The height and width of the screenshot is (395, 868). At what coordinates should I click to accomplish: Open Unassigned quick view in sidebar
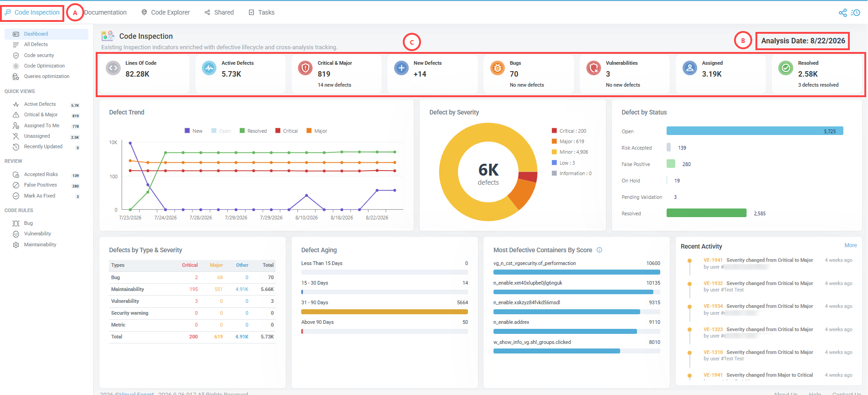point(37,136)
